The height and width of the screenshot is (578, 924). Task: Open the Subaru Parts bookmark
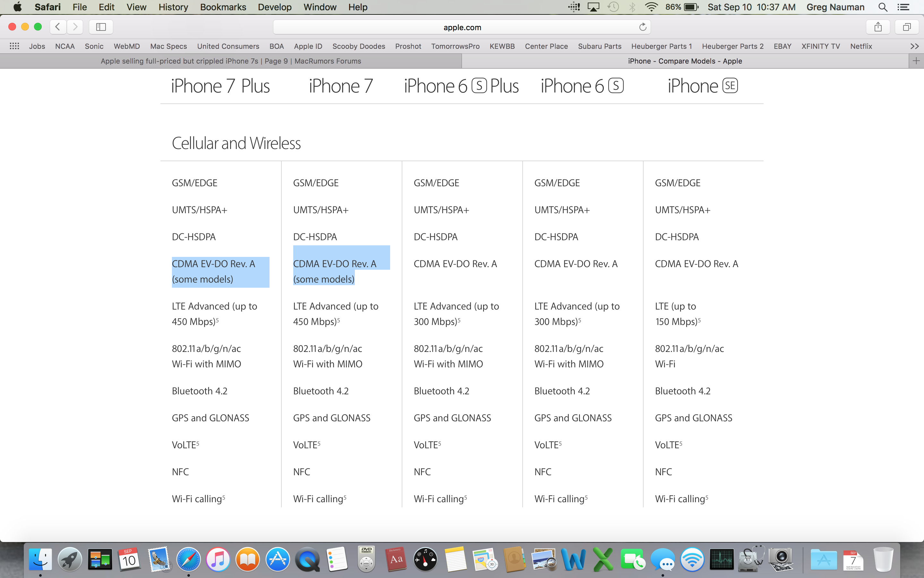tap(599, 46)
